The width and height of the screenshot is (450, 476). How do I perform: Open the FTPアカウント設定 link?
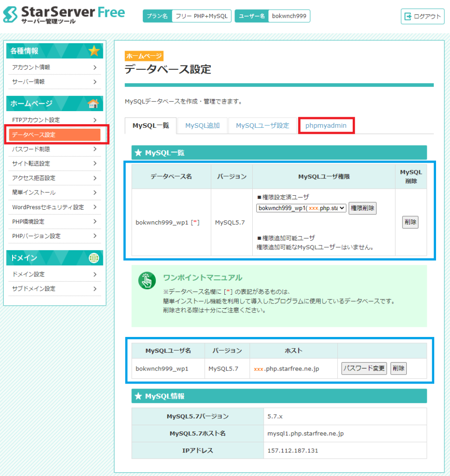point(36,120)
